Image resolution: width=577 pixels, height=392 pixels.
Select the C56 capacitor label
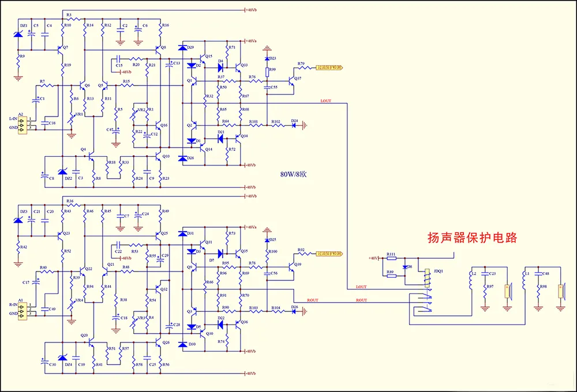tap(273, 273)
